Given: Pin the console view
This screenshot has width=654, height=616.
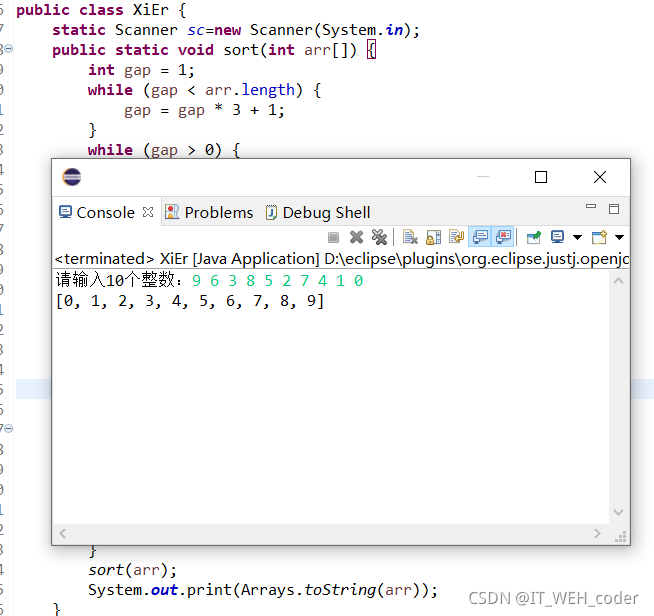Looking at the screenshot, I should pos(534,237).
